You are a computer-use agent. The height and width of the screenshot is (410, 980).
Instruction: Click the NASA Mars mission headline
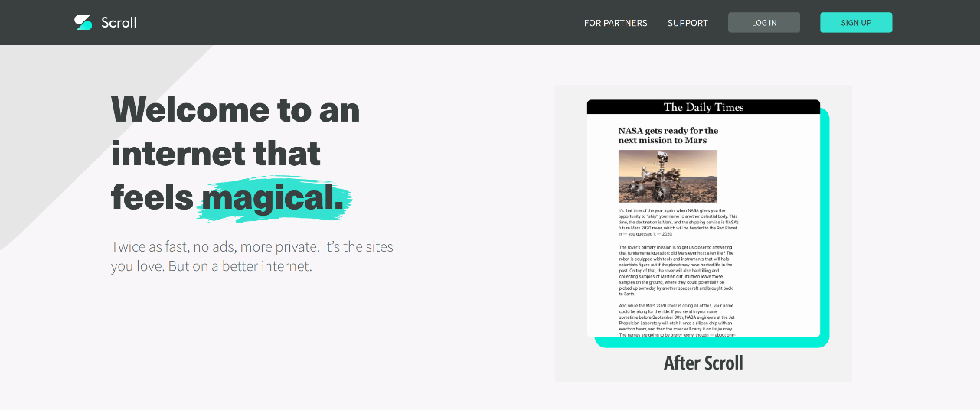668,135
